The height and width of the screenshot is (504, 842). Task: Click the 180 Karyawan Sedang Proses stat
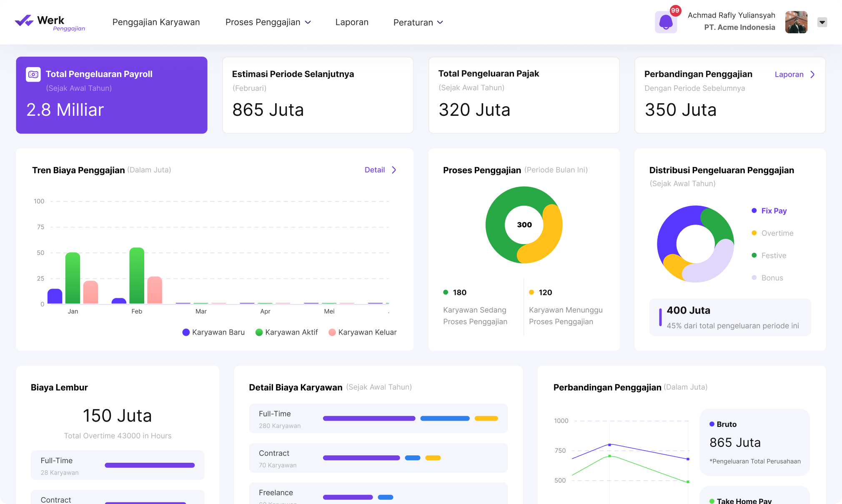click(x=476, y=307)
